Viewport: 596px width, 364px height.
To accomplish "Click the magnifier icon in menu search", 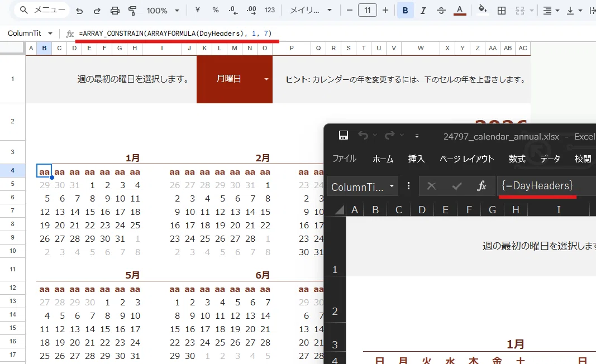I will click(x=23, y=10).
